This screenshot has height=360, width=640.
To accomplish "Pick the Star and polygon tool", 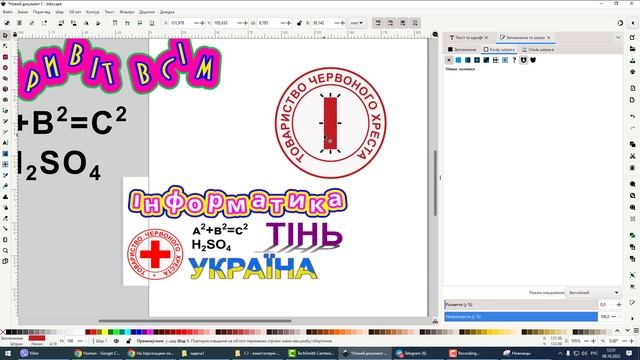I will [5, 78].
